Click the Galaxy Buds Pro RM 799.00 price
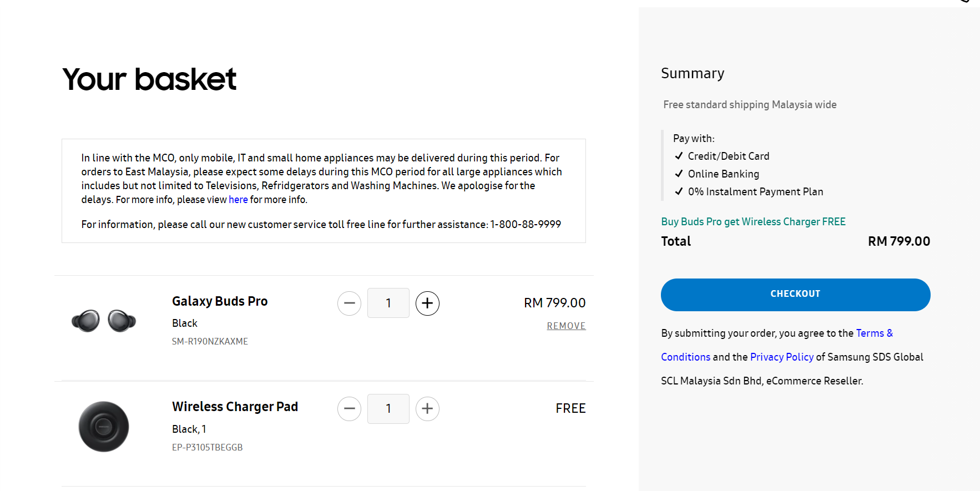 (x=555, y=303)
